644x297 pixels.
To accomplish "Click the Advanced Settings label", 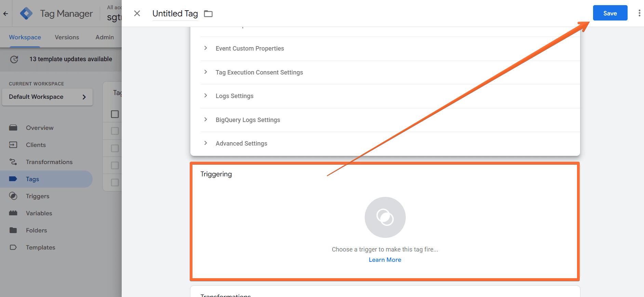I will click(241, 144).
